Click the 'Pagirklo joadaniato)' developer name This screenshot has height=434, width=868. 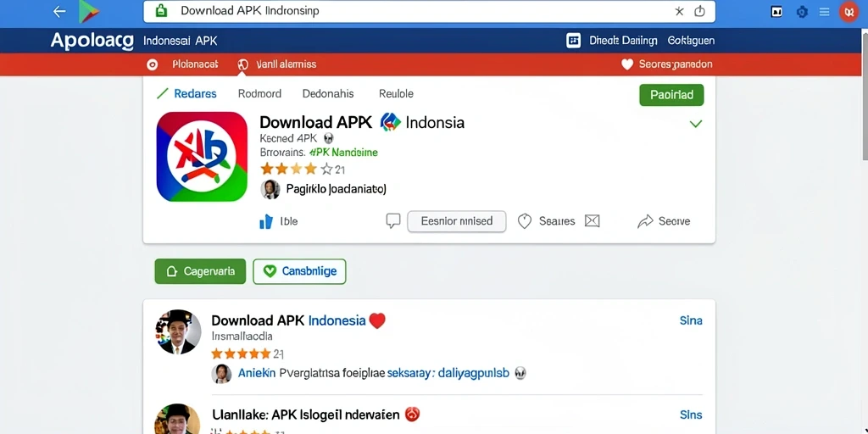pyautogui.click(x=336, y=189)
